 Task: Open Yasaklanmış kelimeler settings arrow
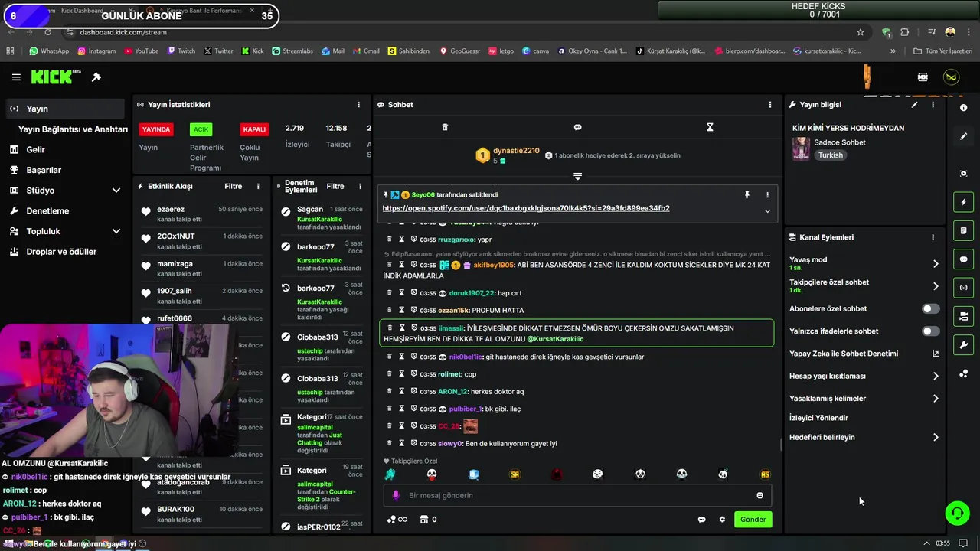tap(936, 399)
